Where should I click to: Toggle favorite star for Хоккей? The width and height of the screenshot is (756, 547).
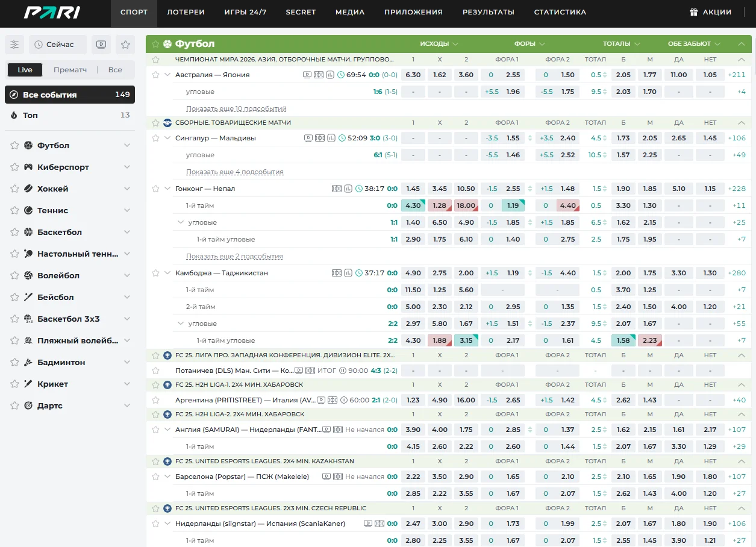pyautogui.click(x=16, y=189)
